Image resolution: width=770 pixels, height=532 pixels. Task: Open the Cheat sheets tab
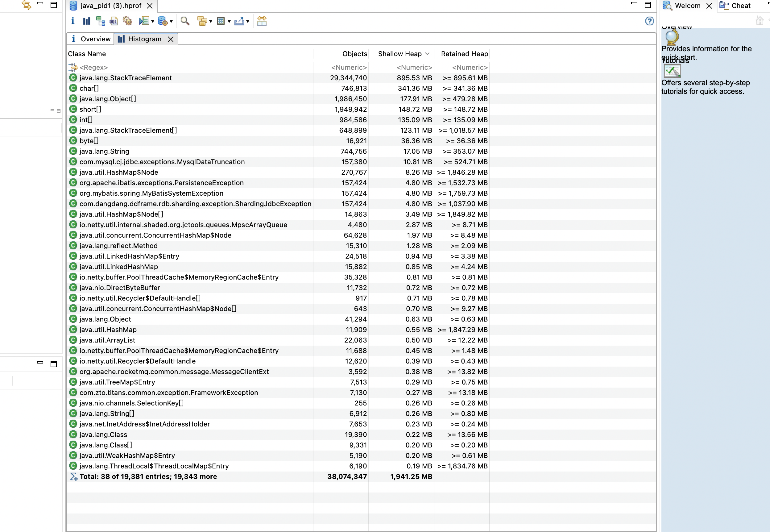736,6
